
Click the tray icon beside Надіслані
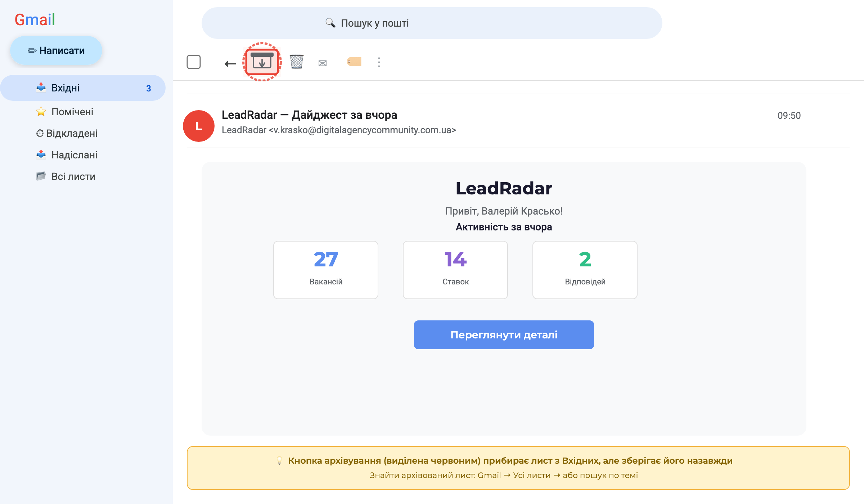[x=41, y=154]
